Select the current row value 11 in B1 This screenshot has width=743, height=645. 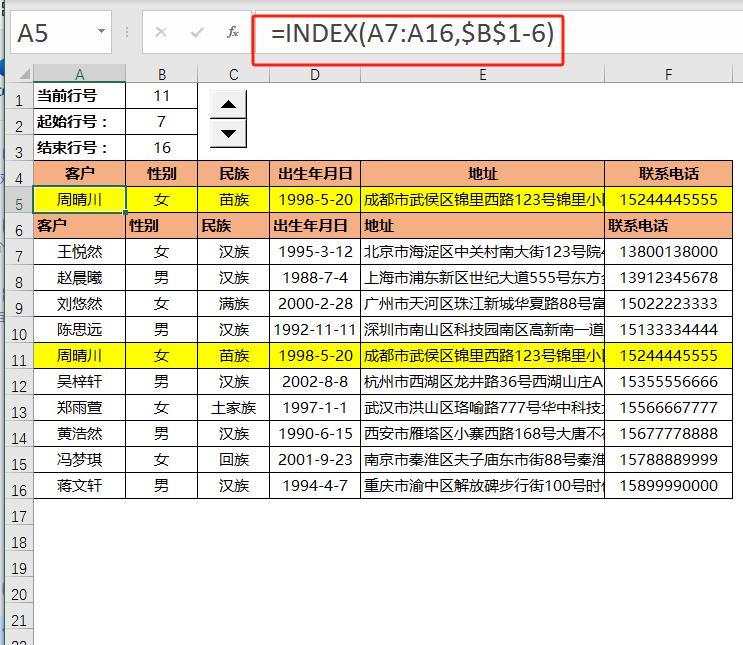[x=162, y=96]
